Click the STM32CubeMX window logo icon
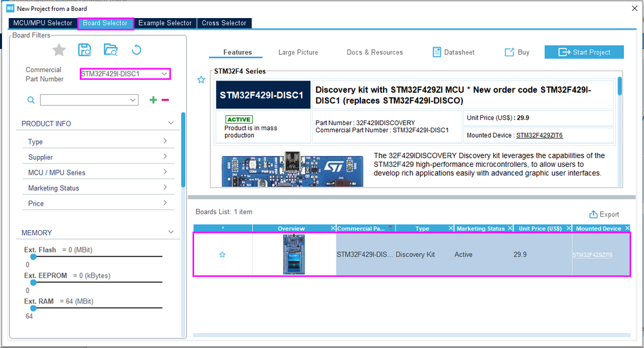The width and height of the screenshot is (644, 348). 10,8
